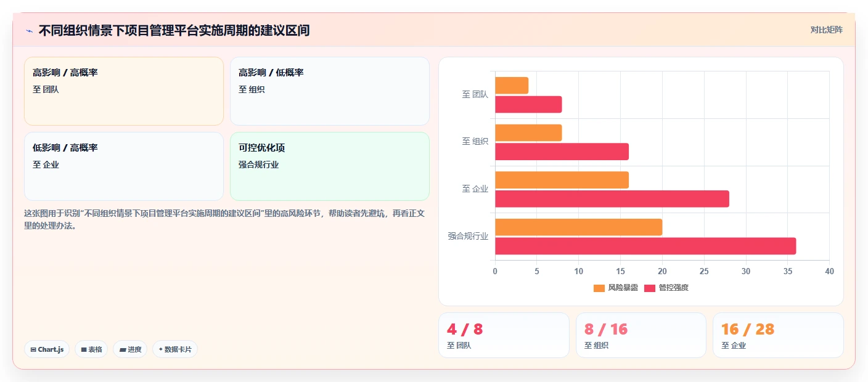The image size is (868, 382).
Task: Toggle the 管控强度 legend swatch
Action: [650, 288]
